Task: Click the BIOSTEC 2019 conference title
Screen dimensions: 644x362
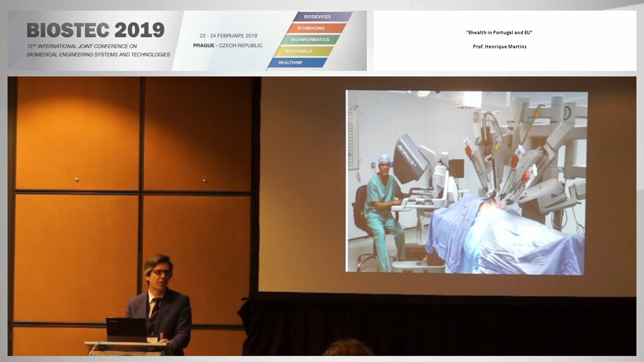Action: click(x=96, y=30)
